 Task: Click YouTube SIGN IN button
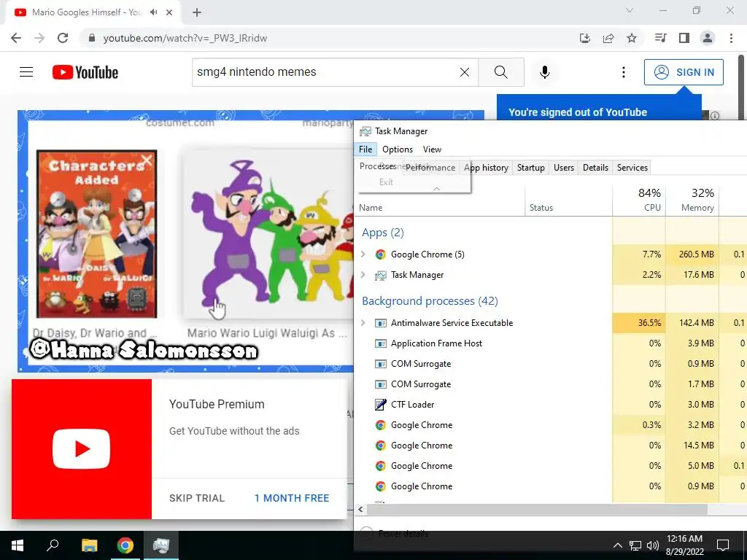click(x=684, y=72)
